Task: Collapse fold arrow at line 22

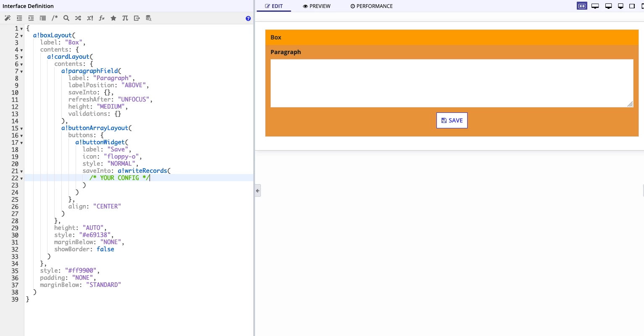Action: point(21,178)
